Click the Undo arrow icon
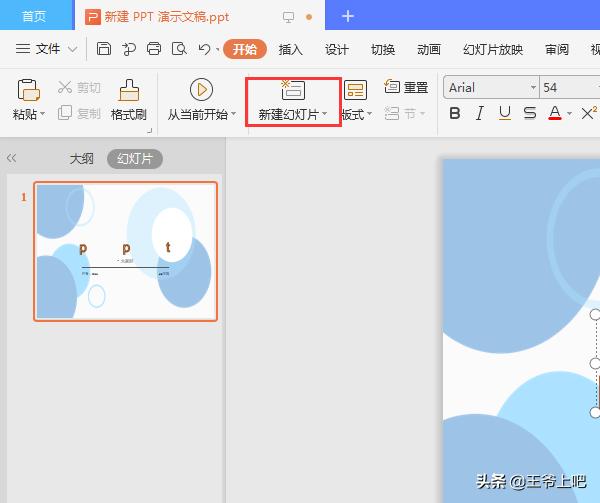This screenshot has height=503, width=600. point(204,49)
